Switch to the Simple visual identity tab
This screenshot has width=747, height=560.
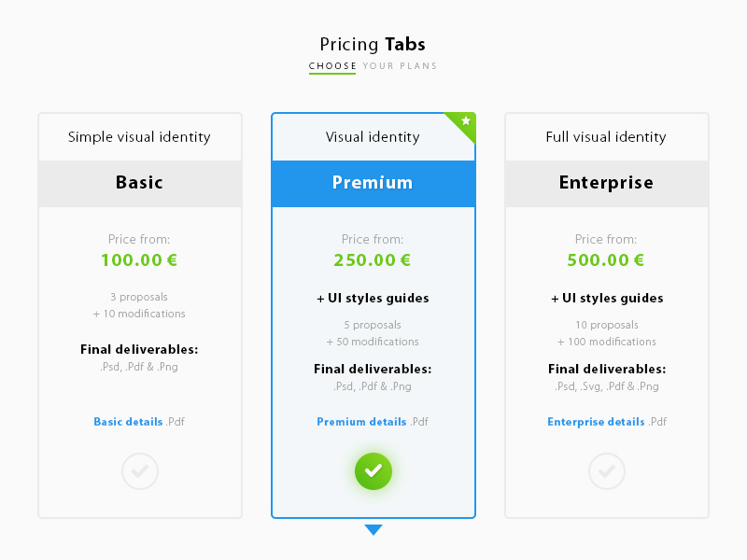[x=140, y=136]
